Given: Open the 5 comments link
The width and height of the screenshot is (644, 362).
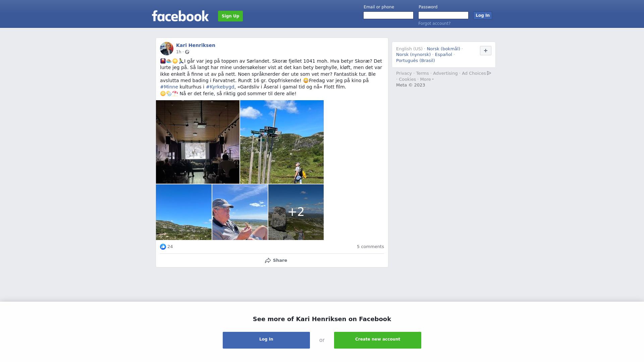Looking at the screenshot, I should pyautogui.click(x=370, y=247).
